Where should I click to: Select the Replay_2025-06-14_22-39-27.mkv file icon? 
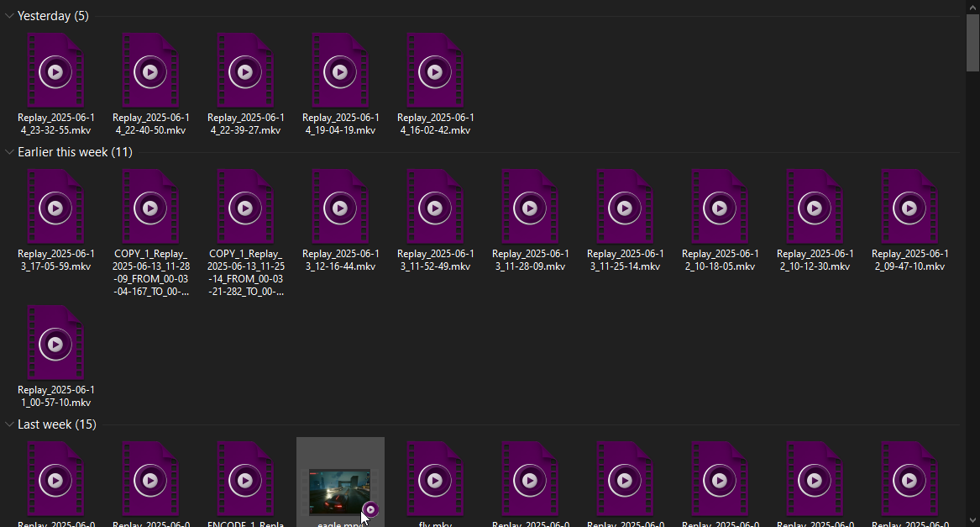point(245,70)
